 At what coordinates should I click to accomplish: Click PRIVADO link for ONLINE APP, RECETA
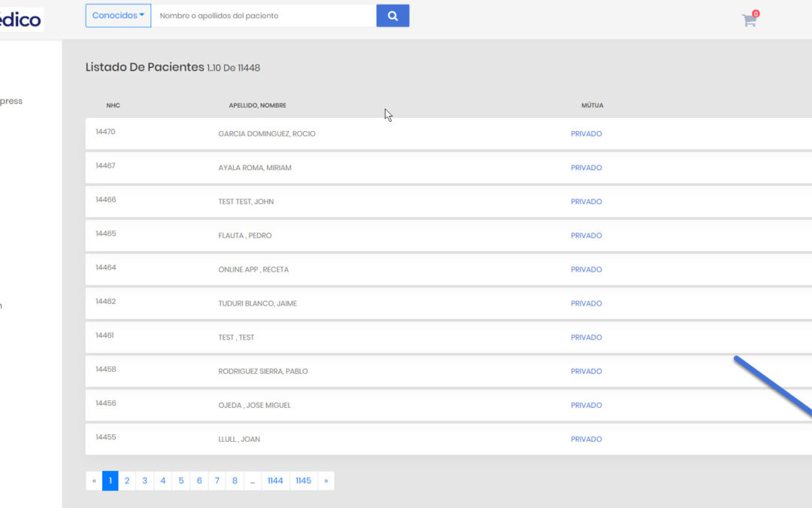click(x=586, y=269)
